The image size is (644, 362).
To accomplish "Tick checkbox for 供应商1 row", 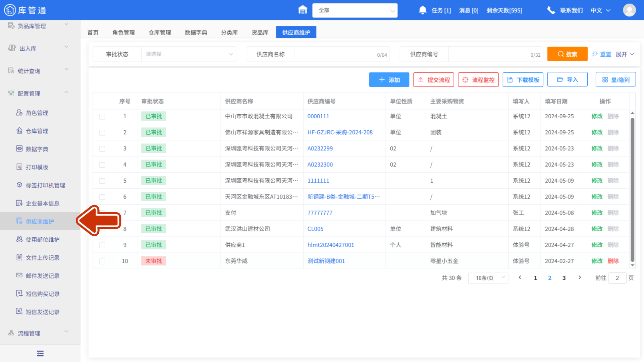I will point(102,245).
